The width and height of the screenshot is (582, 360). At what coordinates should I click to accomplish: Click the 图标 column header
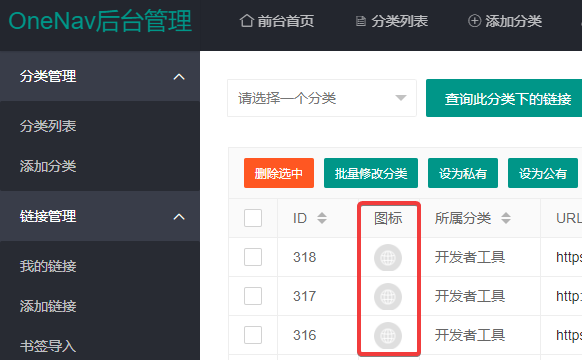pos(388,218)
